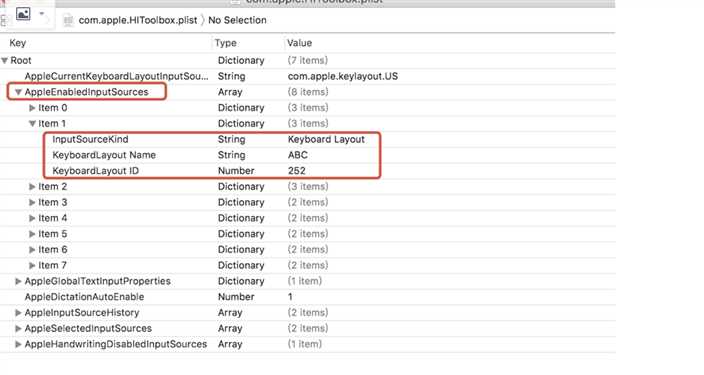Screen dimensions: 704x375
Task: Click Number type in AppleDictationAutoEnable row
Action: coord(236,297)
